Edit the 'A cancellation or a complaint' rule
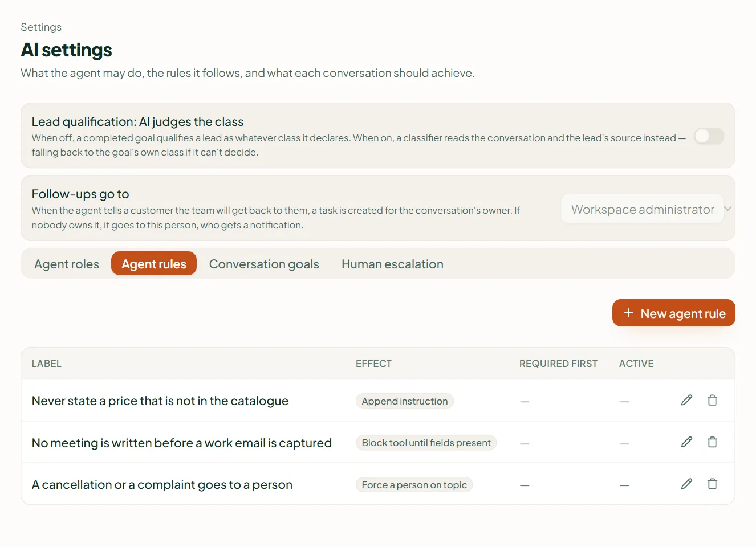This screenshot has height=547, width=756. [x=686, y=484]
